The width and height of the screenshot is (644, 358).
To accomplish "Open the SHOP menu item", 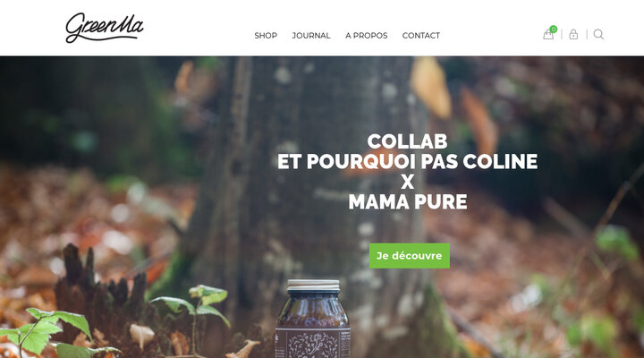I will click(x=266, y=36).
